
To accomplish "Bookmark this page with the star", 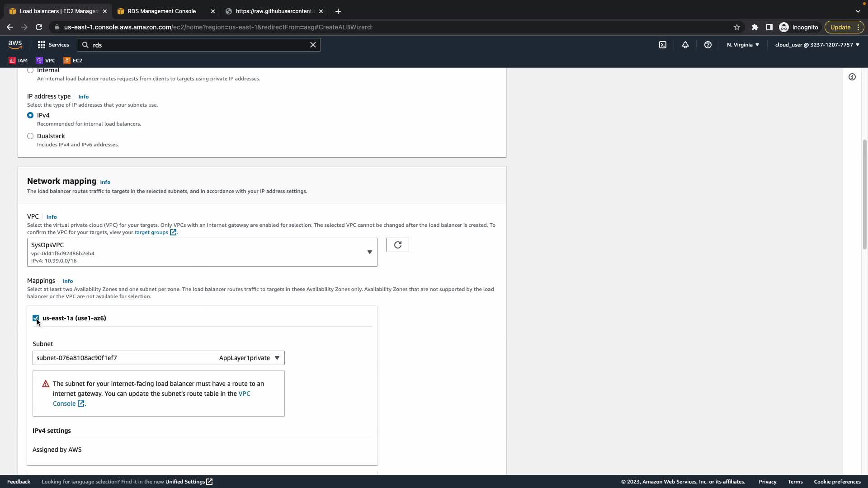I will pos(737,27).
